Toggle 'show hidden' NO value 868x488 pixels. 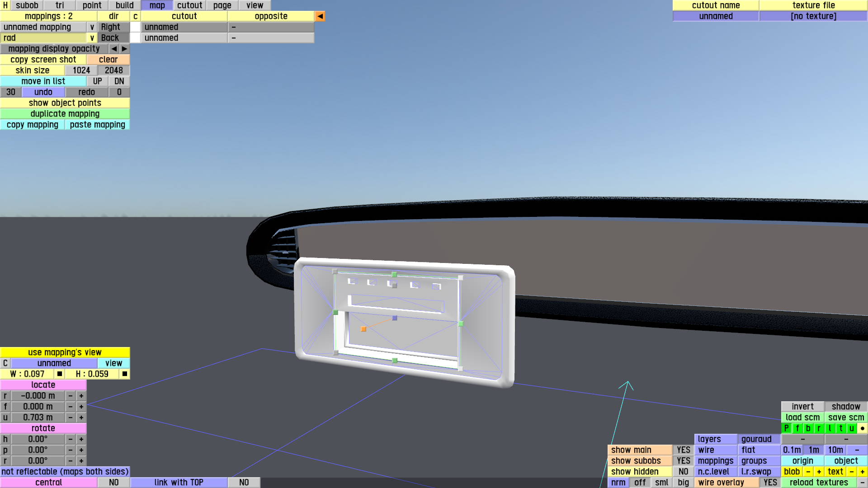pos(683,472)
